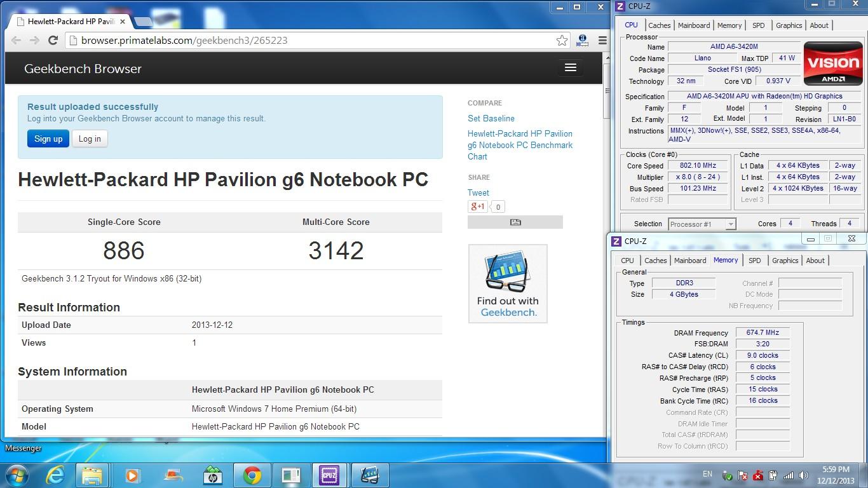
Task: Open Windows Media Player from taskbar
Action: (x=132, y=475)
